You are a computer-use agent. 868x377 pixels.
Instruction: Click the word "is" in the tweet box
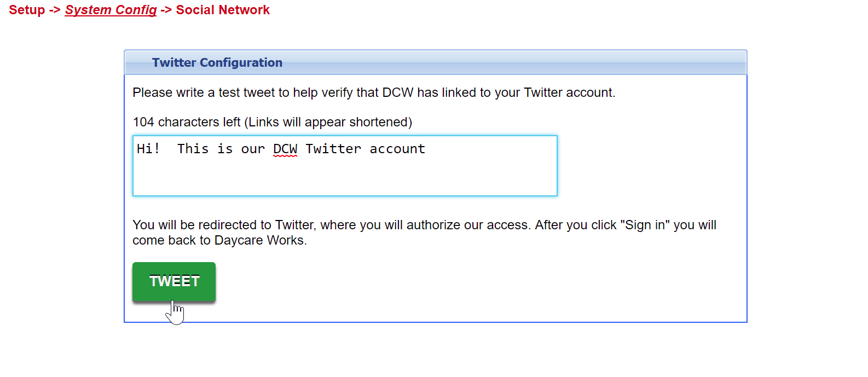225,149
